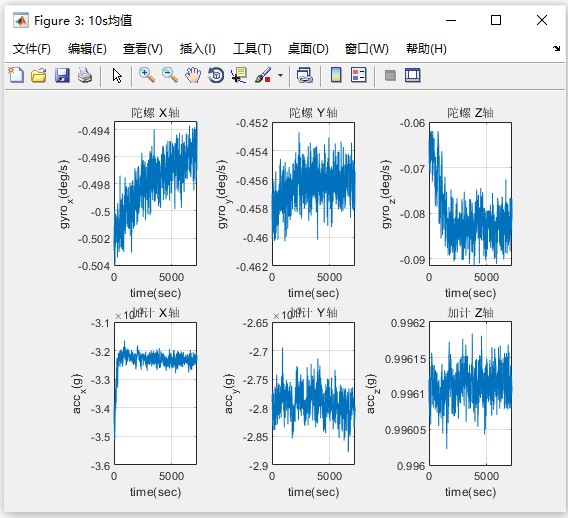
Task: Toggle the Pan hand tool
Action: pyautogui.click(x=193, y=75)
